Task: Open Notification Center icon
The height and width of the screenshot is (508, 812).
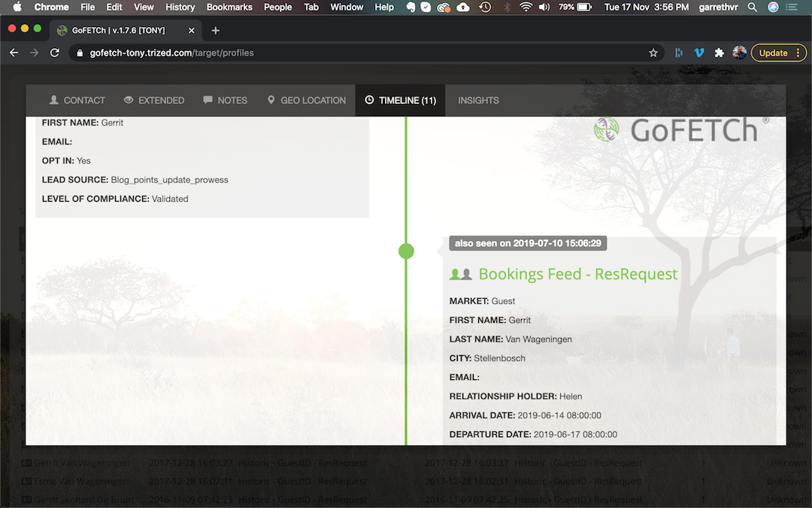Action: (792, 7)
